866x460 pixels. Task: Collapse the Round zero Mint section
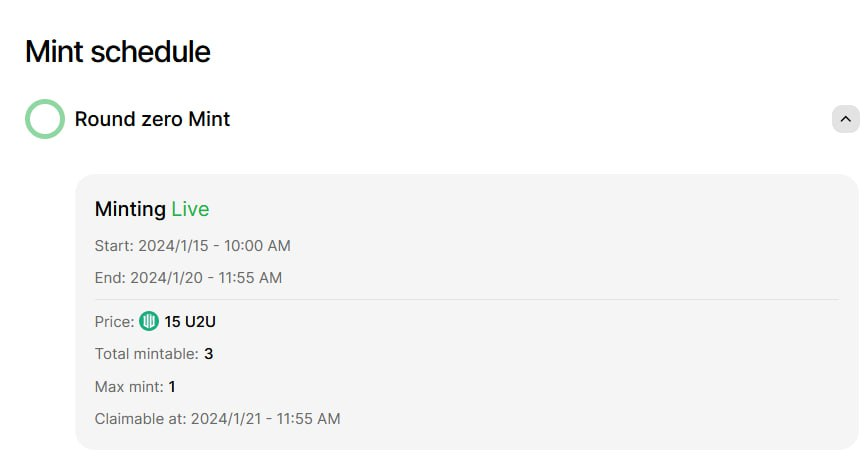click(x=845, y=119)
